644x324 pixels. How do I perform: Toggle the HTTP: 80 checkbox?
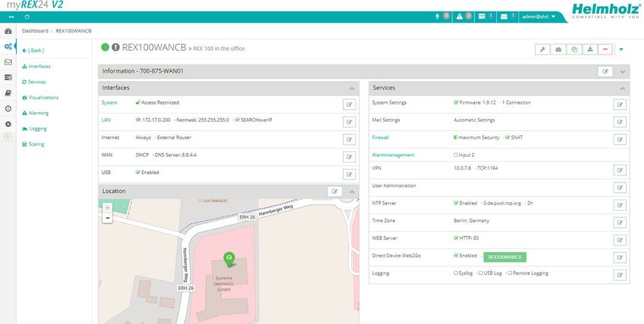coord(456,238)
